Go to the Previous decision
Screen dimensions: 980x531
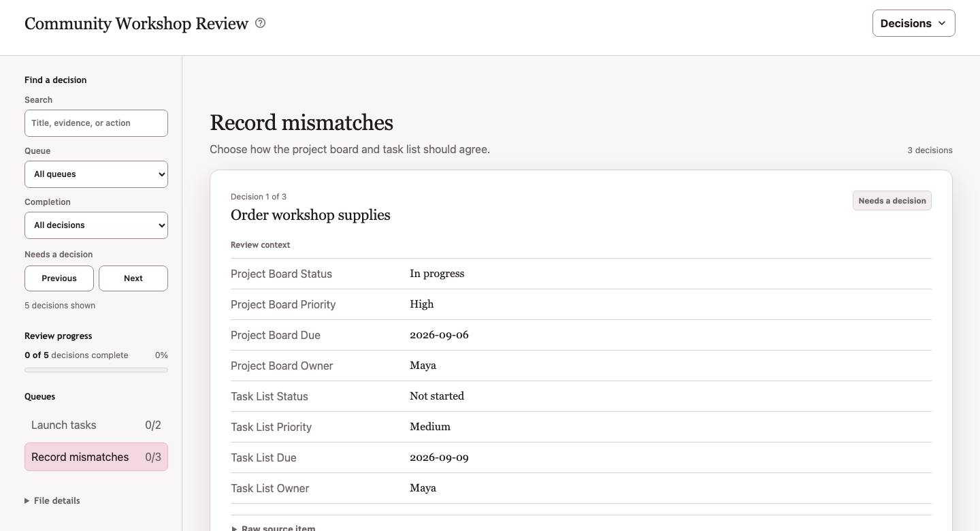[x=59, y=278]
